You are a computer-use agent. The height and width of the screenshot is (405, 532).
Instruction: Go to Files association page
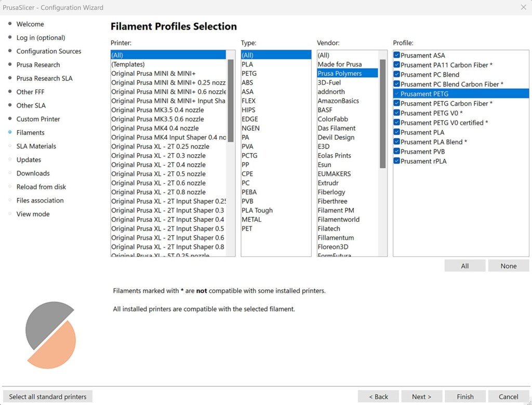pyautogui.click(x=39, y=200)
